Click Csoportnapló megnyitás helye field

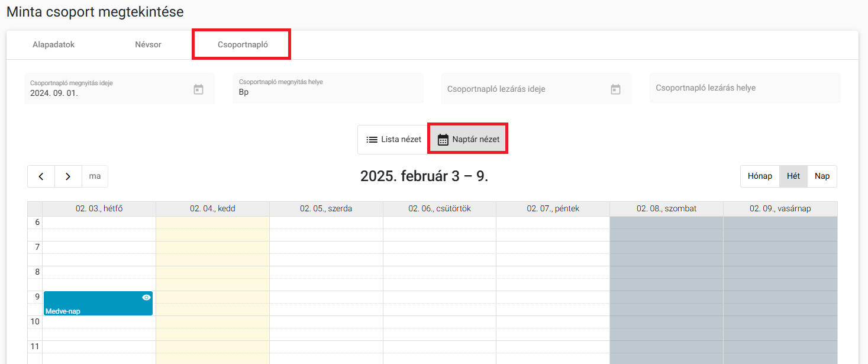(x=328, y=88)
